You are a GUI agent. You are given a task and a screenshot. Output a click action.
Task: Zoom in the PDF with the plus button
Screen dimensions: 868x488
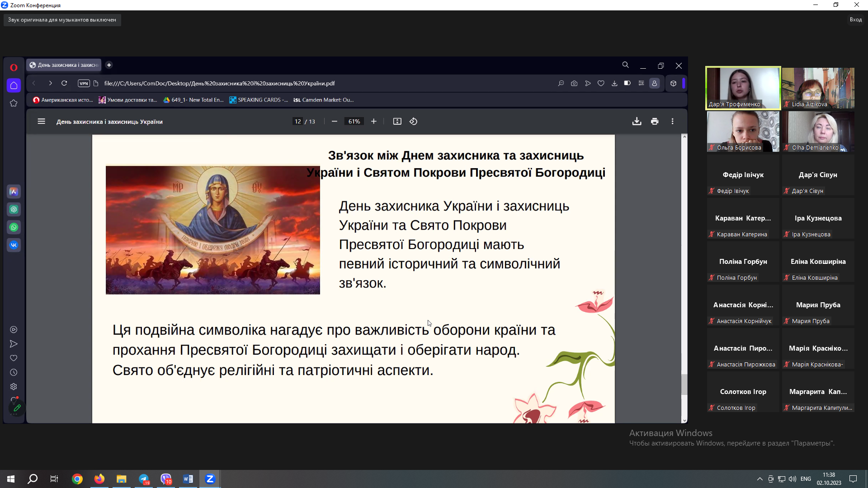[373, 122]
